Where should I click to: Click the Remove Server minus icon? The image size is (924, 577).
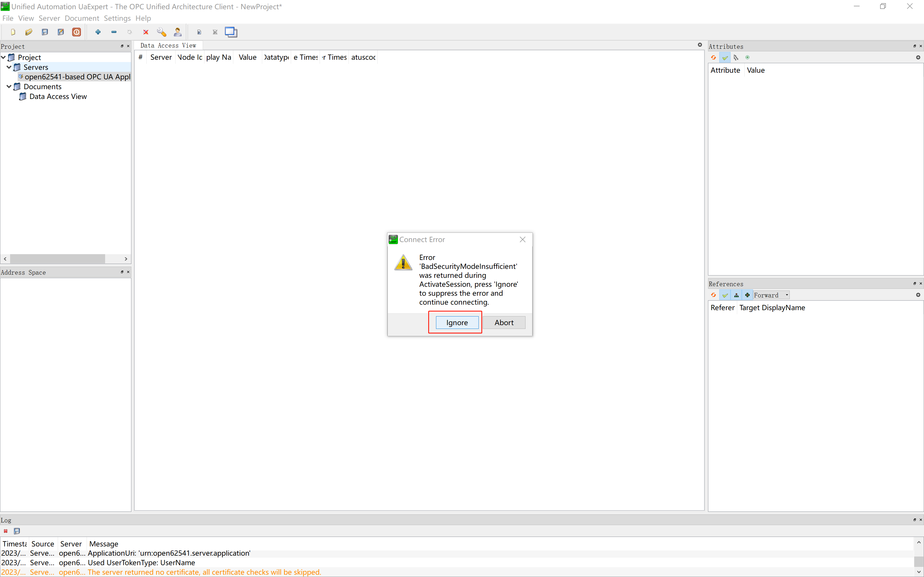[x=114, y=32]
